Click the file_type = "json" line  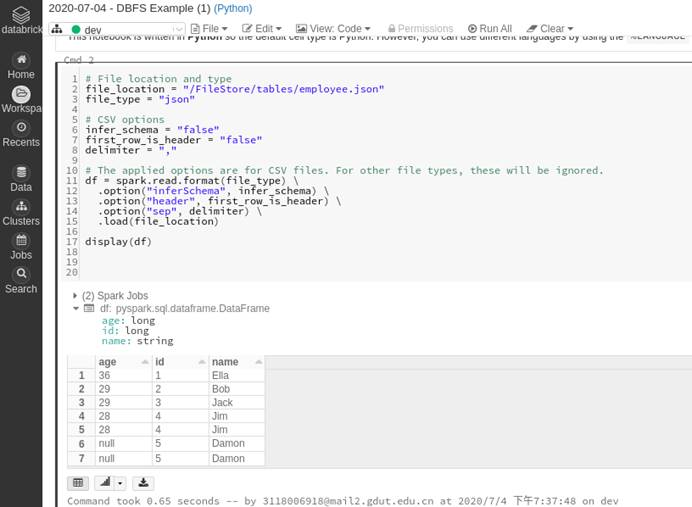(140, 99)
